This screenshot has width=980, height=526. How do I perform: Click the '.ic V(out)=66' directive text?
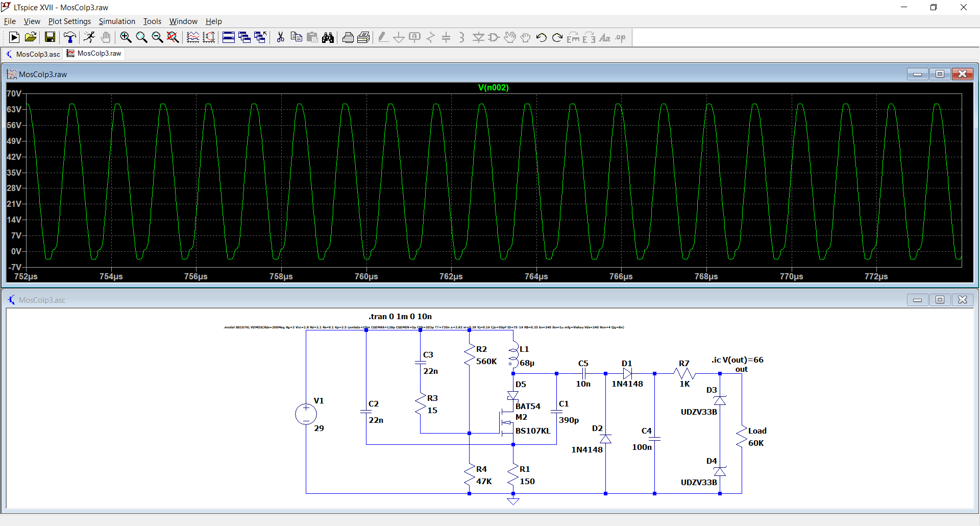[738, 360]
